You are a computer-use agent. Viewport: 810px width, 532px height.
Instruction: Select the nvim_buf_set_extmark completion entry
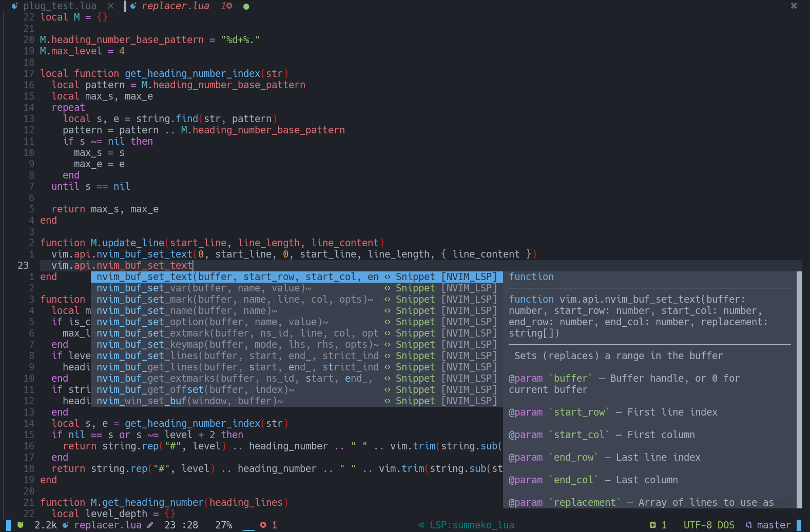297,333
